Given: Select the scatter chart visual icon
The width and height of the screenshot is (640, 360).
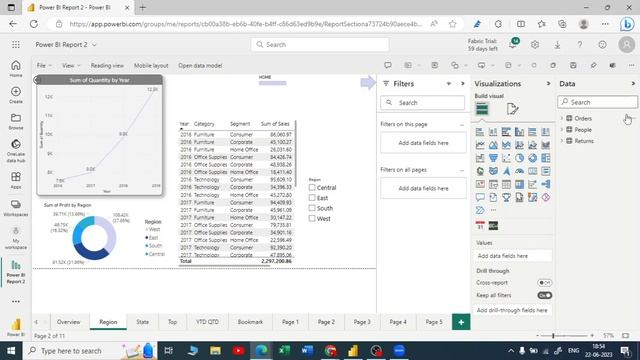Looking at the screenshot, I should 506,158.
